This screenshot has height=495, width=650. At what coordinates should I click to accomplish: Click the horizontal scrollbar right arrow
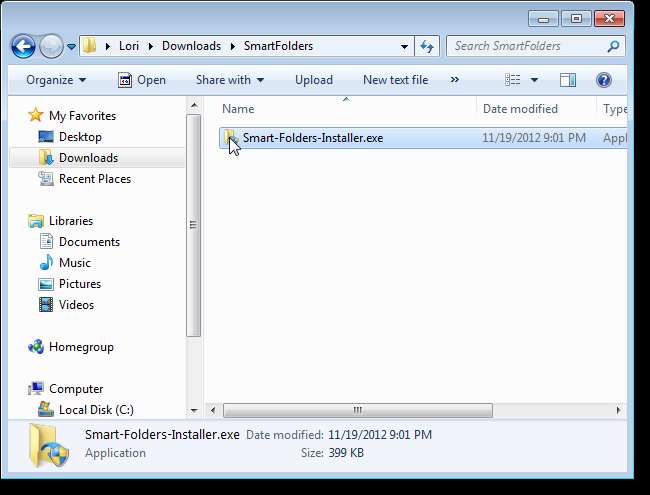pos(618,410)
